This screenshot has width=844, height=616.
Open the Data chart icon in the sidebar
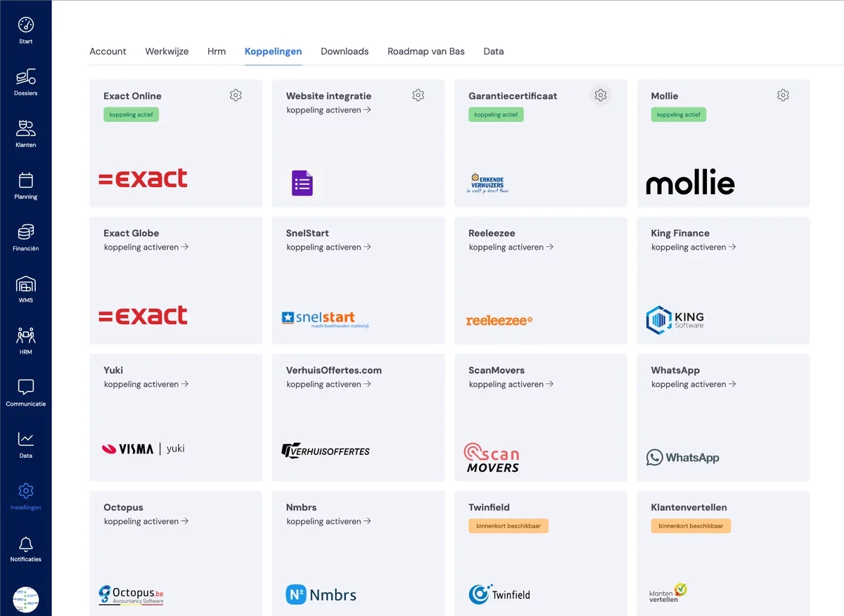pyautogui.click(x=26, y=439)
